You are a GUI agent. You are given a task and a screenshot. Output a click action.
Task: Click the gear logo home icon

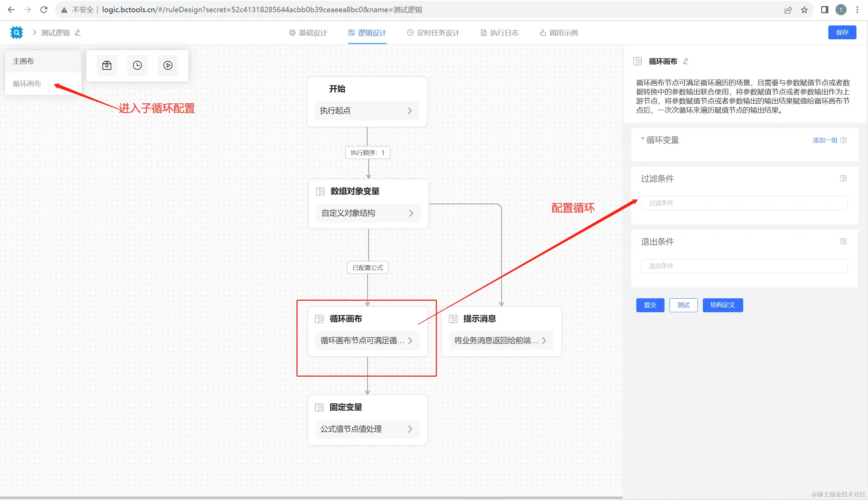[16, 32]
